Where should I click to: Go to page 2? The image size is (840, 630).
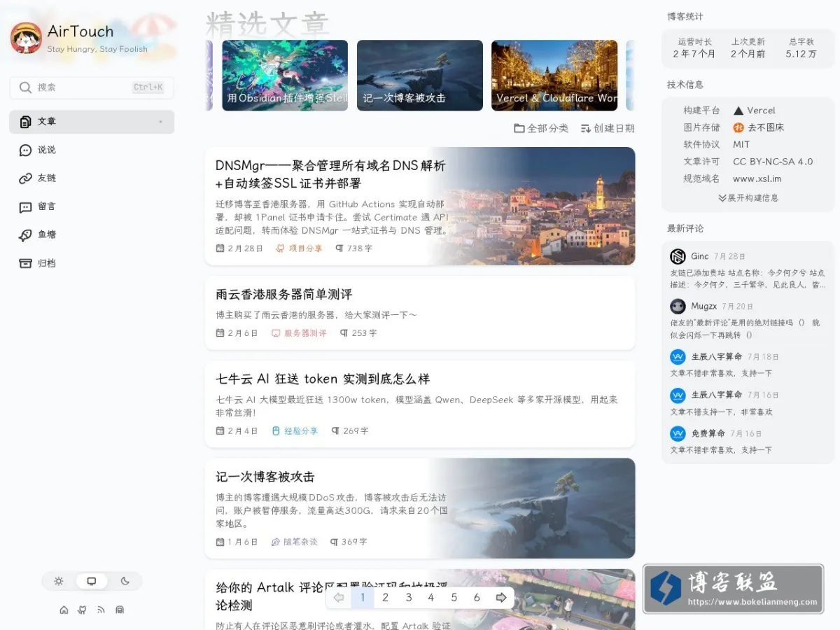385,598
